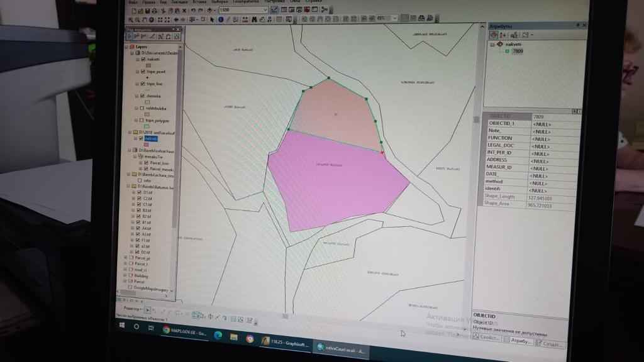
Task: Collapse the mosaic dataset group node
Action: [x=135, y=156]
